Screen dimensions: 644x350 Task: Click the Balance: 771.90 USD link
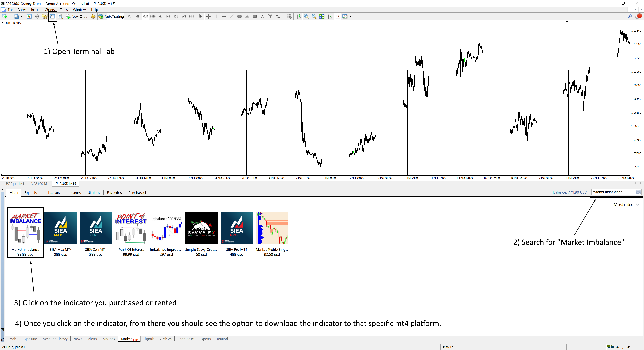570,192
